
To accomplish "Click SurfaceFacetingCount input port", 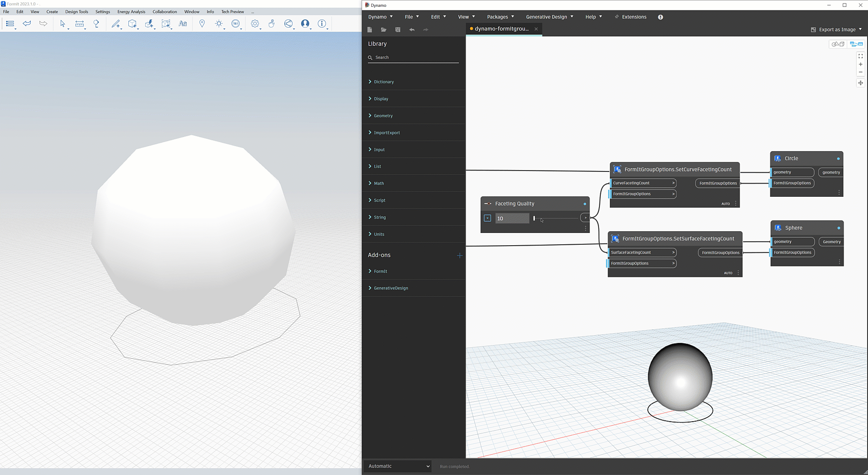I will point(642,252).
